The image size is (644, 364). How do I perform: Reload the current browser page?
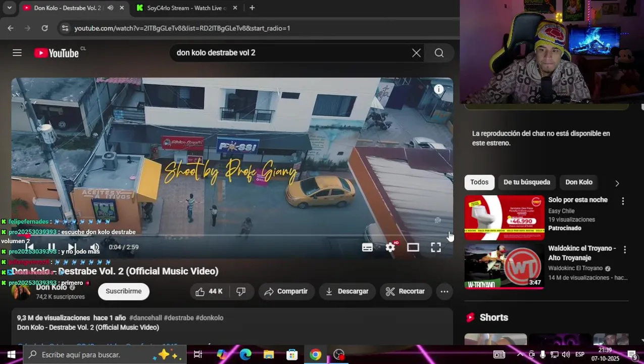tap(44, 28)
